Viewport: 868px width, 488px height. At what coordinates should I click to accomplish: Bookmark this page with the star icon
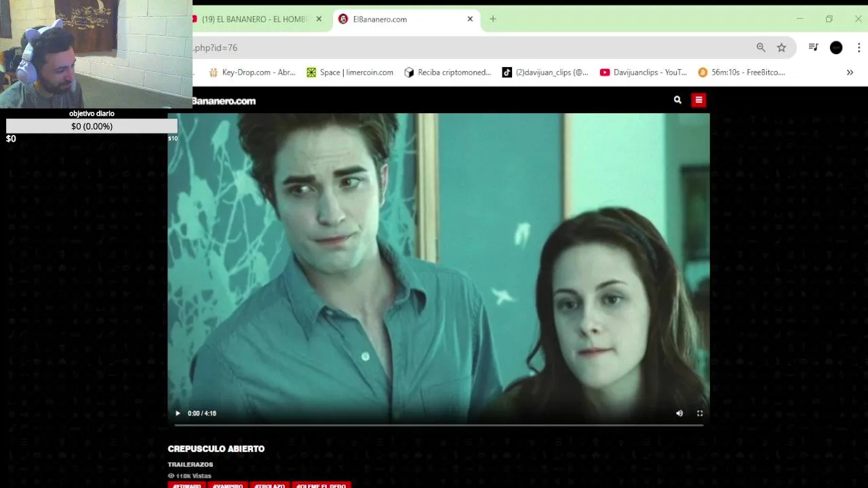point(781,47)
